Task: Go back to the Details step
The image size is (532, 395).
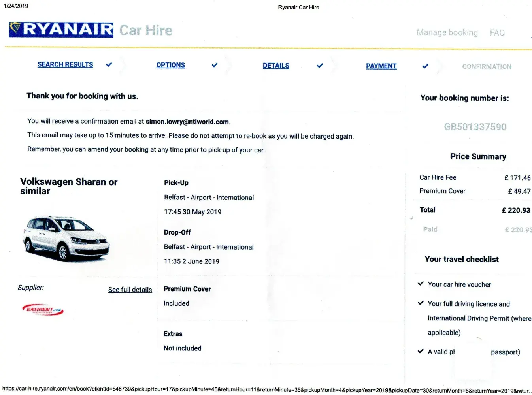Action: (x=276, y=66)
